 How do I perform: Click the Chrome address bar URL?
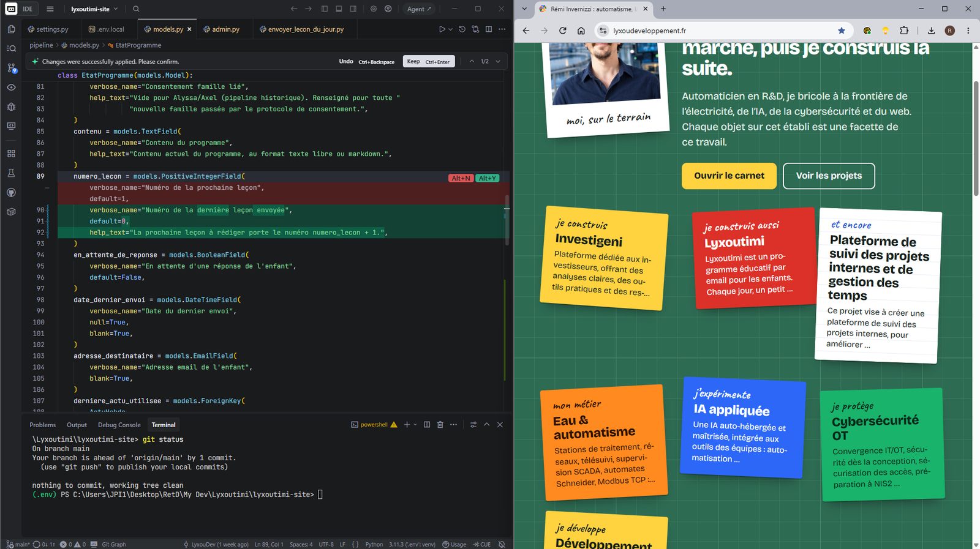point(649,31)
